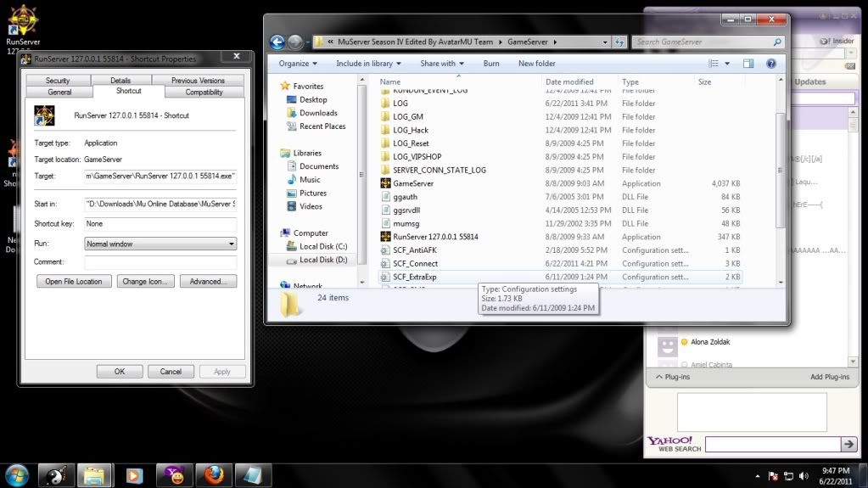Screen dimensions: 868x488
Task: Open Explorer help question mark icon
Action: click(x=770, y=64)
